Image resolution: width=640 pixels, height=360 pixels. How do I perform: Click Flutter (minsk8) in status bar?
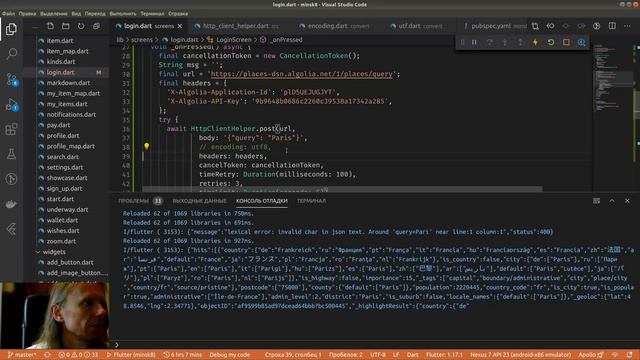click(x=131, y=355)
